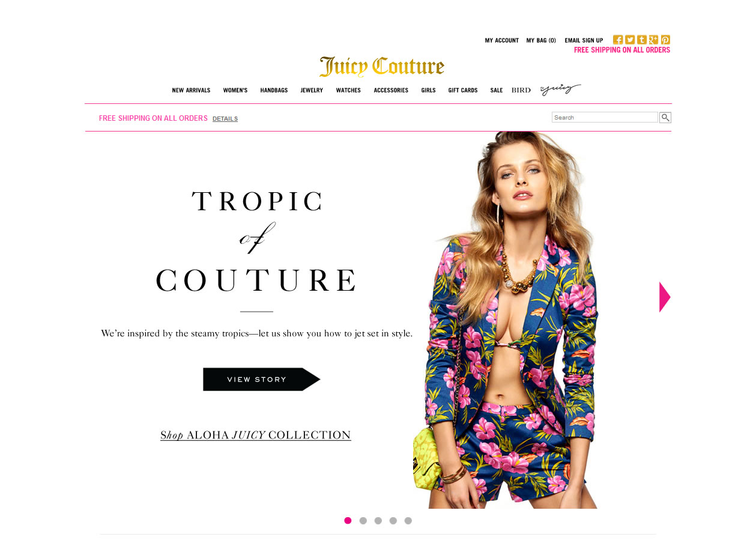Click the magnifying glass search icon
The image size is (756, 543).
(x=665, y=118)
